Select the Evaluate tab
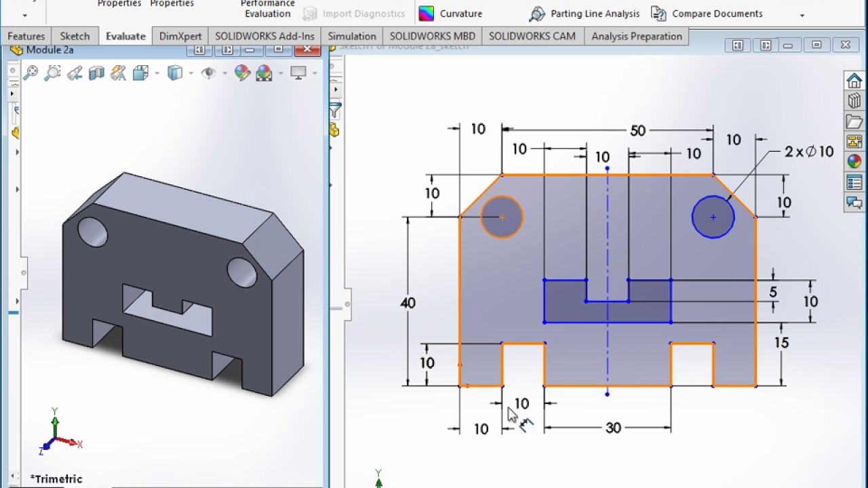Viewport: 868px width, 488px height. pos(125,36)
